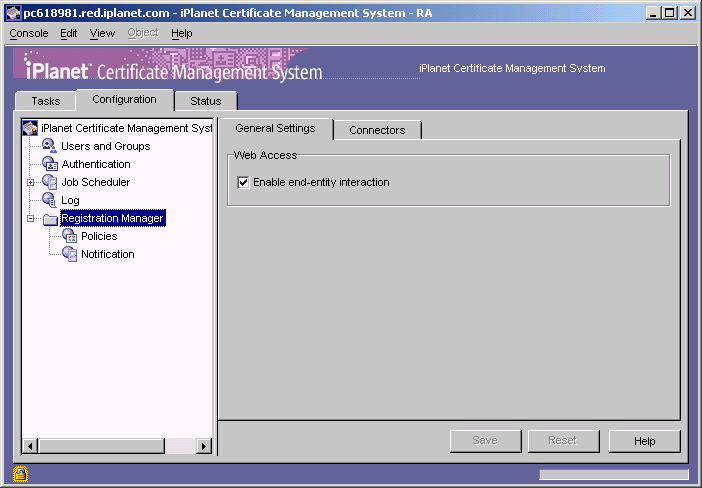Image resolution: width=702 pixels, height=488 pixels.
Task: Click the Notification node icon
Action: 69,254
